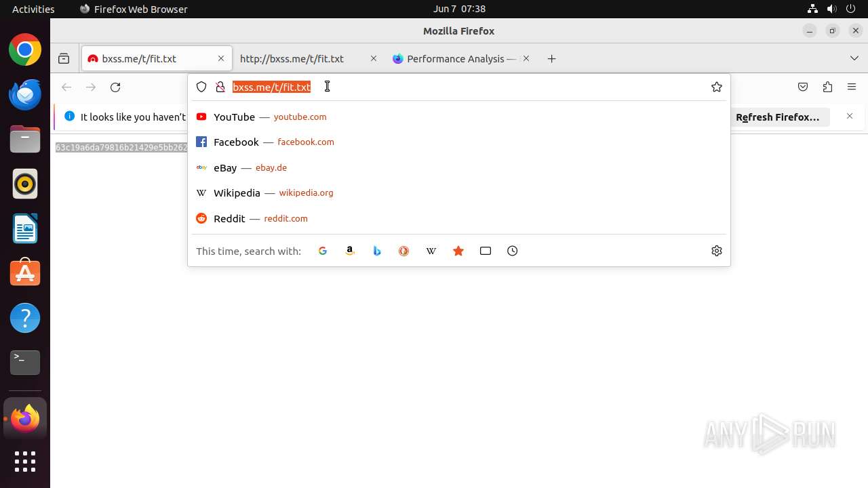The image size is (868, 488).
Task: Show Applications grid in the dock
Action: coord(25,462)
